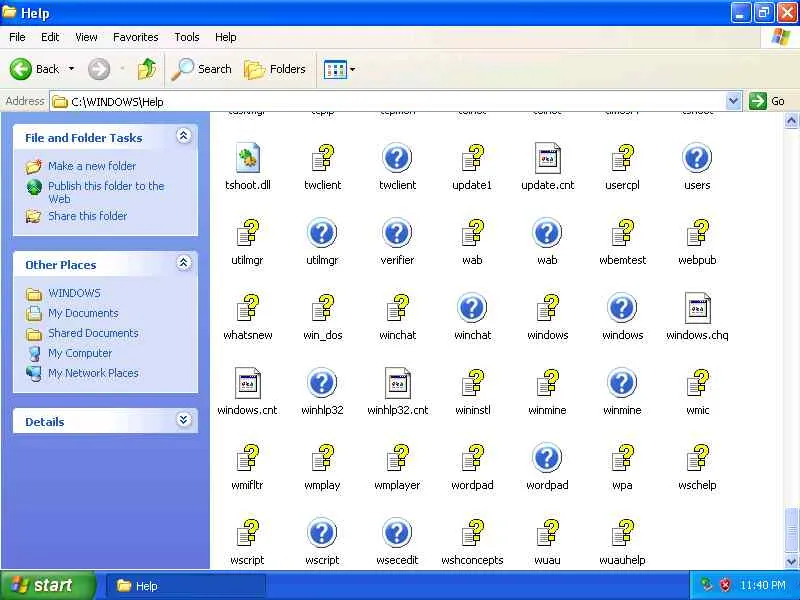Select the tshoot.dll file icon
The image size is (800, 600).
pyautogui.click(x=247, y=158)
